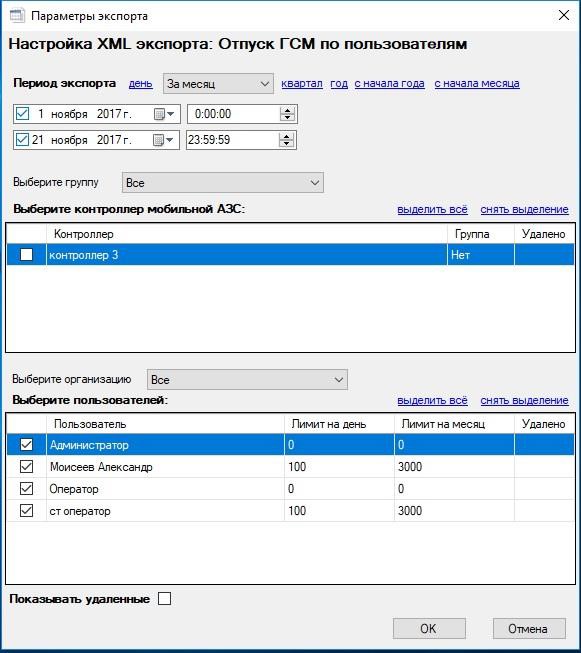Click the квартал period link
This screenshot has height=653, width=581.
click(302, 84)
